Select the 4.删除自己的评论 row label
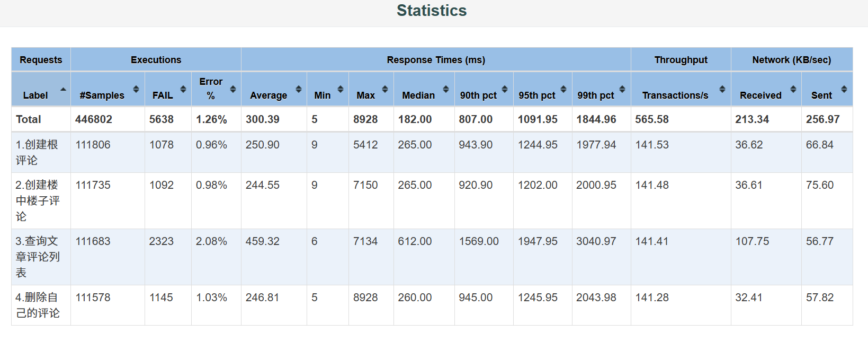The height and width of the screenshot is (341, 868). [x=38, y=305]
